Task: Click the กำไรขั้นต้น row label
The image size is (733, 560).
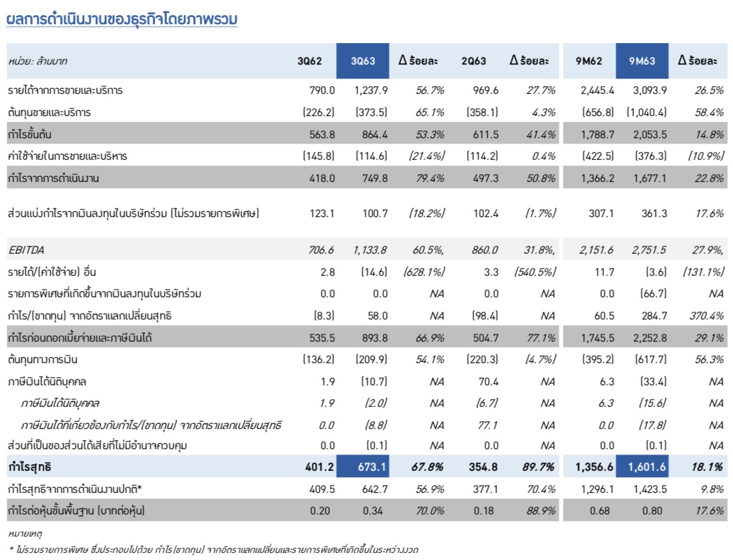Action: [x=30, y=135]
